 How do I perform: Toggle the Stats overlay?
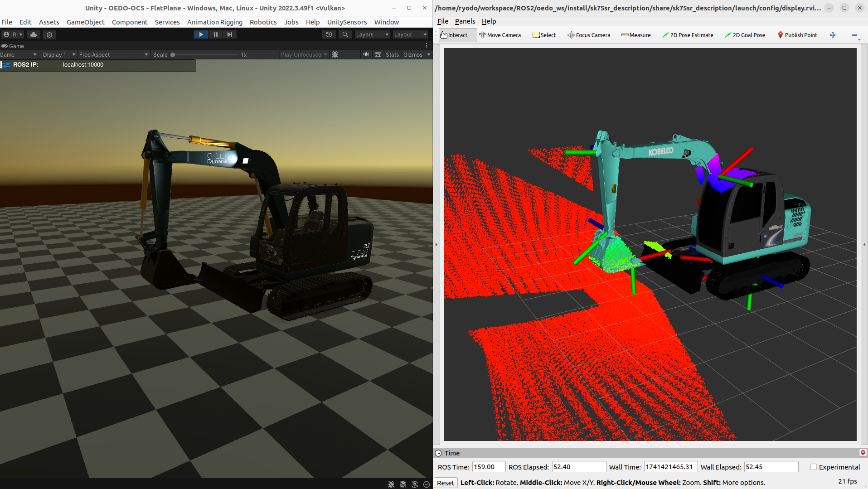[392, 54]
